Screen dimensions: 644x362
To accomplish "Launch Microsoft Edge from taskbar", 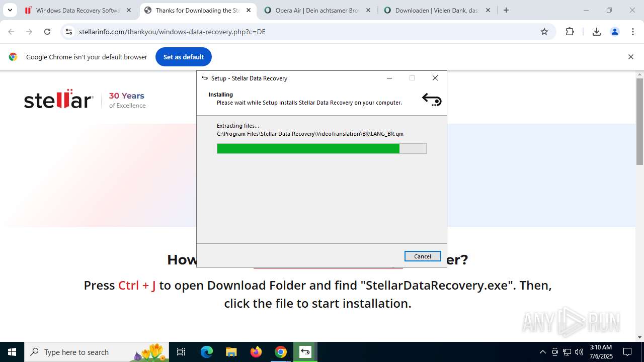I will pyautogui.click(x=207, y=352).
